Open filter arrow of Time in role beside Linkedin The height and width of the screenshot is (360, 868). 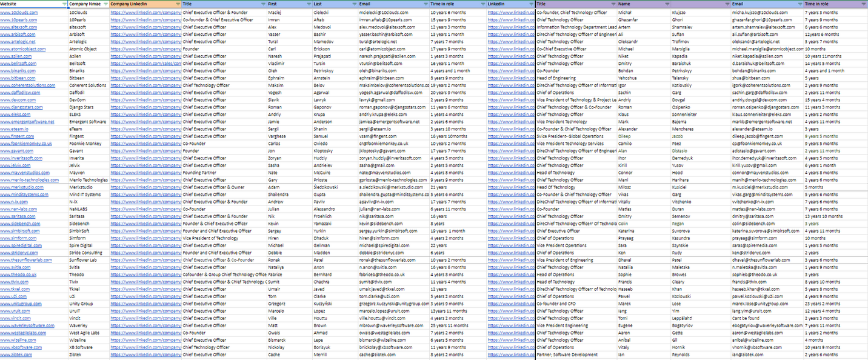(482, 4)
